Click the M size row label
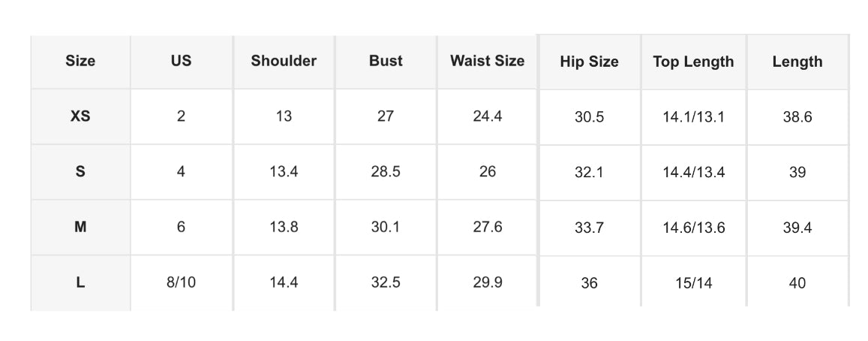Image resolution: width=868 pixels, height=341 pixels. (80, 228)
